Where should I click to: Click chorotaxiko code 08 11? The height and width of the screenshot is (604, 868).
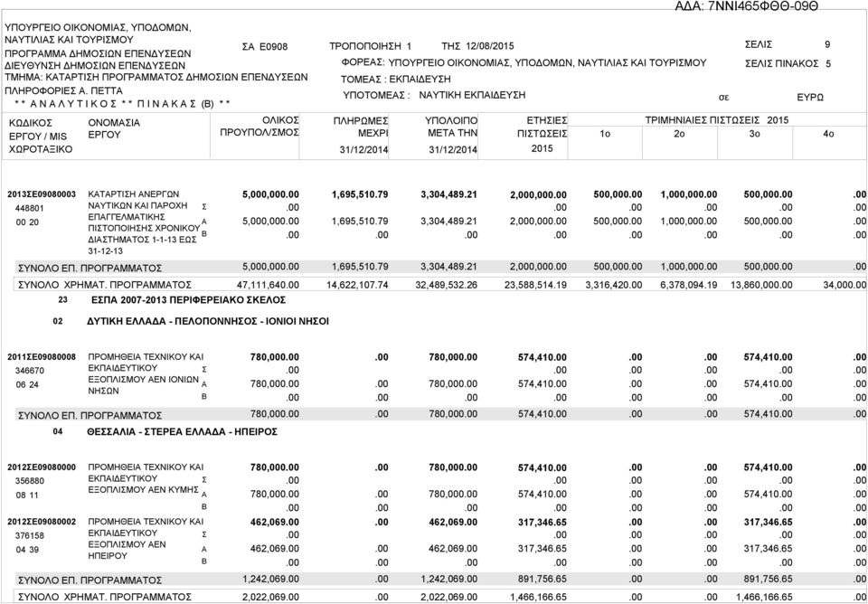pos(26,495)
